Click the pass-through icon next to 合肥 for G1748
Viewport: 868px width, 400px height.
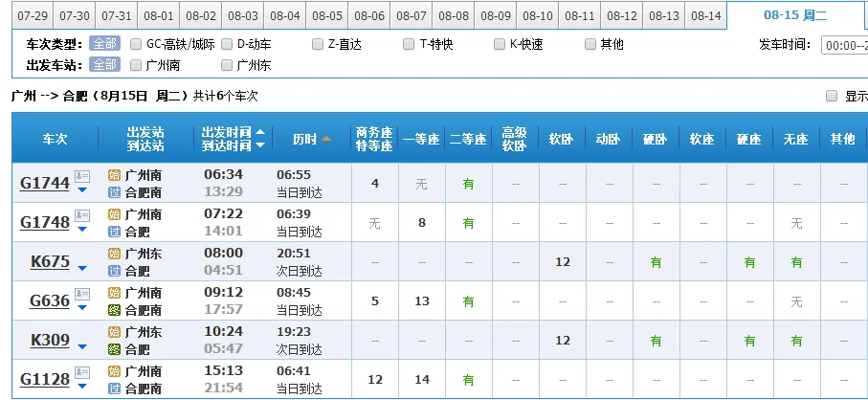pos(114,232)
